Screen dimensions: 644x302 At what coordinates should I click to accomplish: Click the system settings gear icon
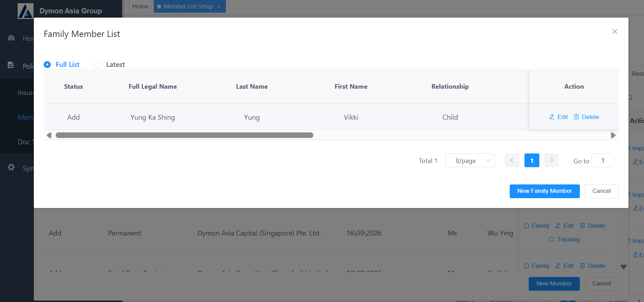click(x=11, y=167)
